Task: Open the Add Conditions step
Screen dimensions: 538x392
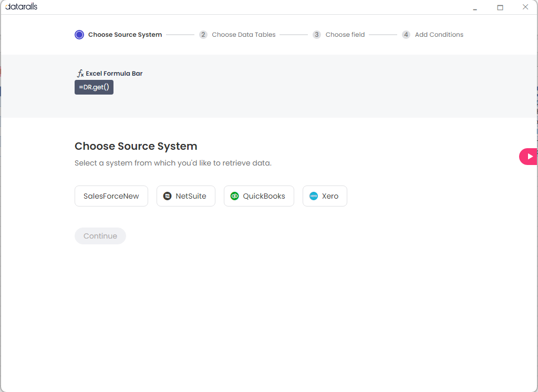Action: coord(439,35)
